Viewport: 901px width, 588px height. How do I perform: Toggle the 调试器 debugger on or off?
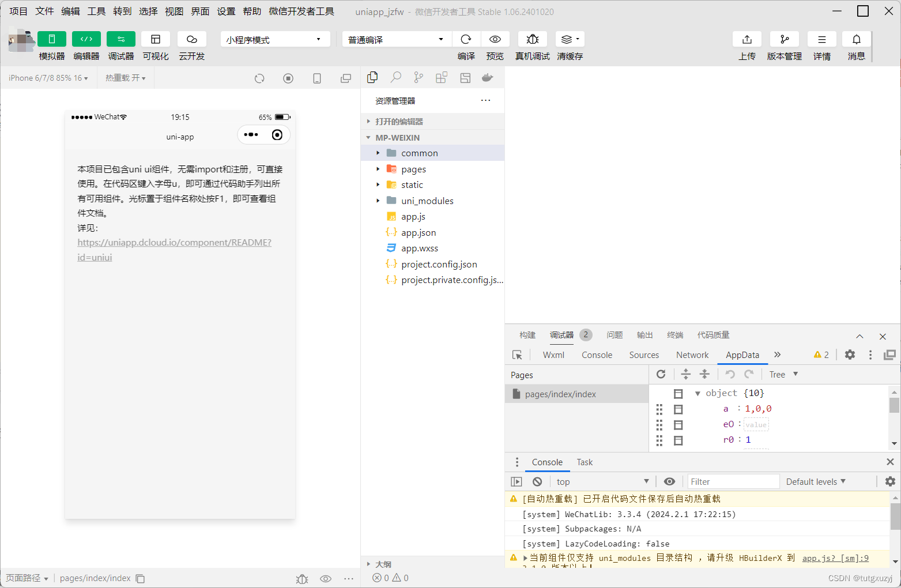tap(120, 39)
